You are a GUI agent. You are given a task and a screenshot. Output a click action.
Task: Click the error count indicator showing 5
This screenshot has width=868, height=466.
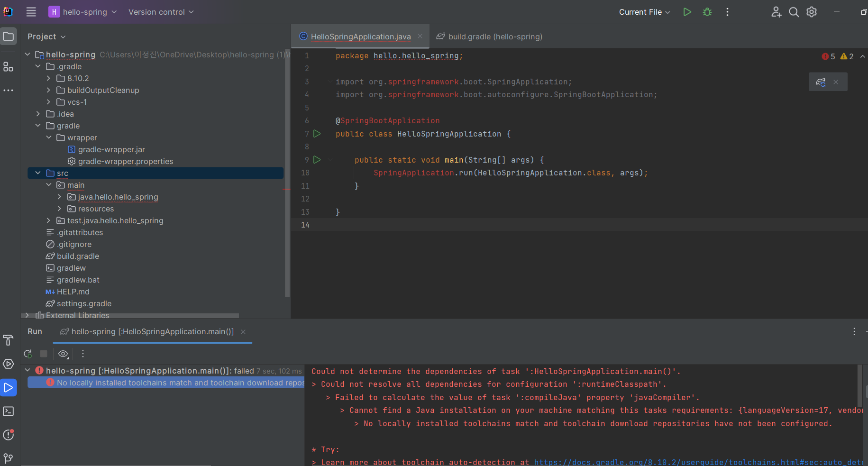[x=829, y=56]
